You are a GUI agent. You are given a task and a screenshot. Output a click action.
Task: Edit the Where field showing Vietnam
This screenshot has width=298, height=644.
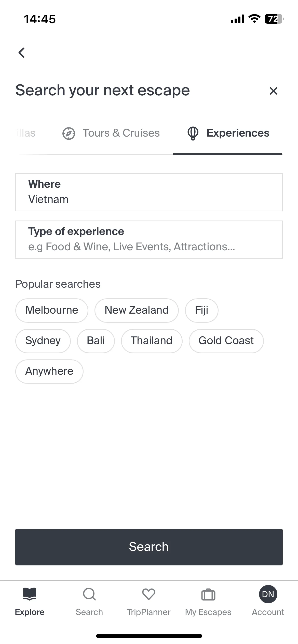pos(149,192)
